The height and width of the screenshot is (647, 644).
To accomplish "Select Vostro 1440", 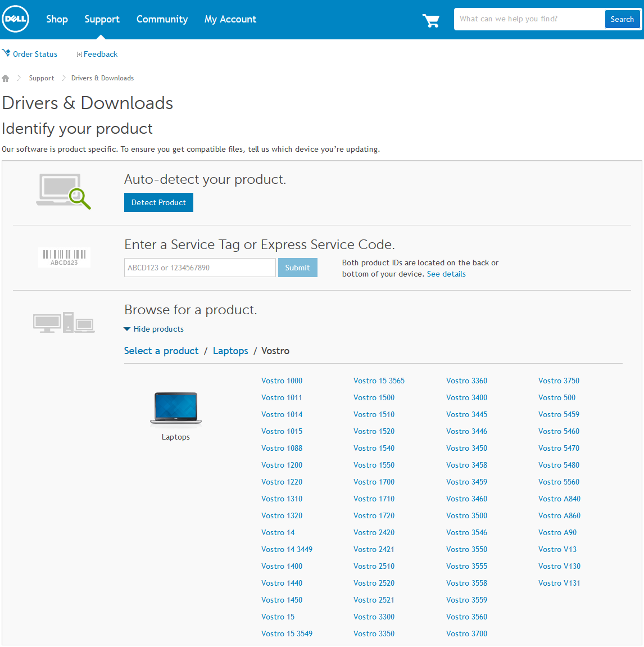I will click(282, 583).
